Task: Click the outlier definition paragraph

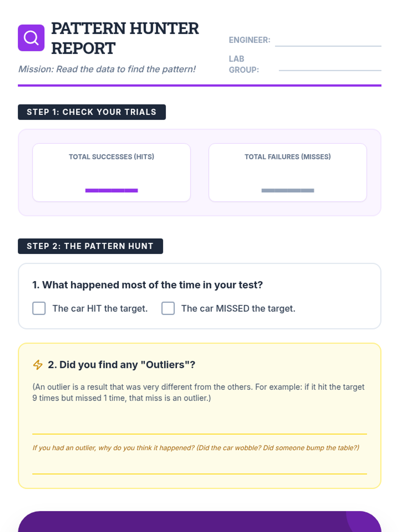Action: coord(199,392)
